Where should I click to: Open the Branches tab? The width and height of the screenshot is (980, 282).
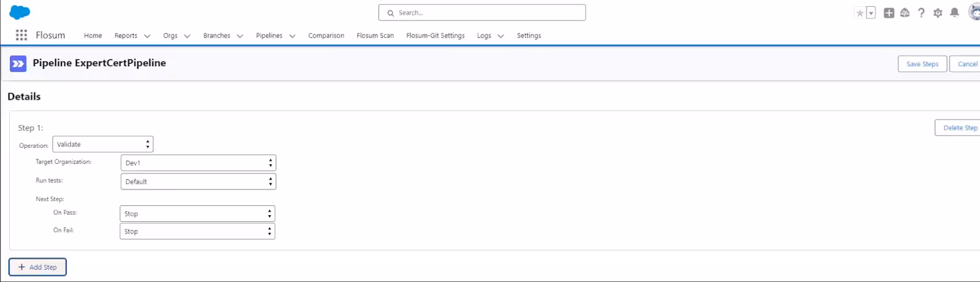pyautogui.click(x=217, y=36)
